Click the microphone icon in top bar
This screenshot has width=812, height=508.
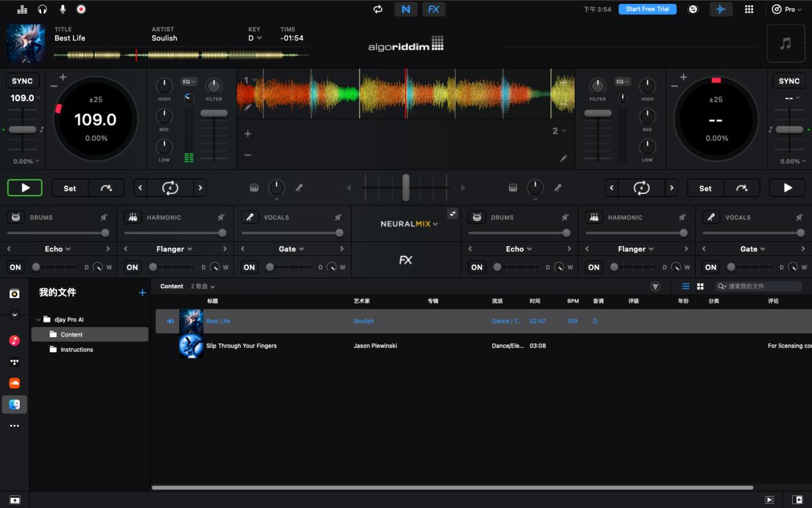[x=63, y=9]
